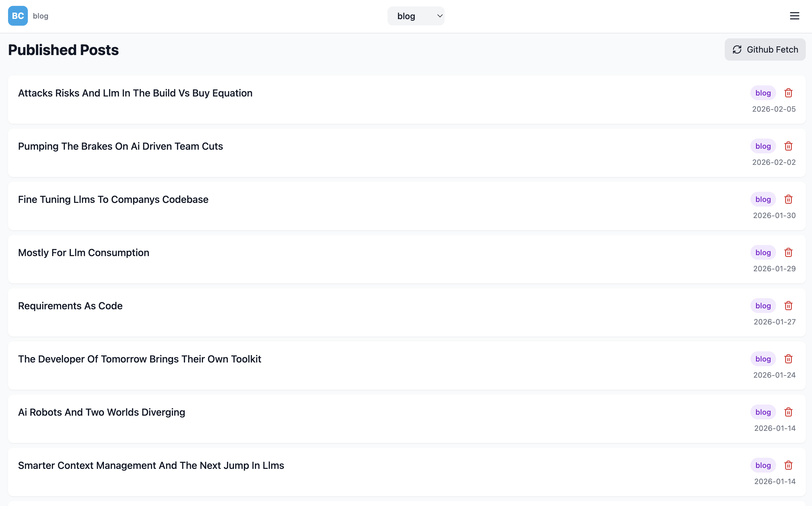Delete Smarter Context Management post

788,465
